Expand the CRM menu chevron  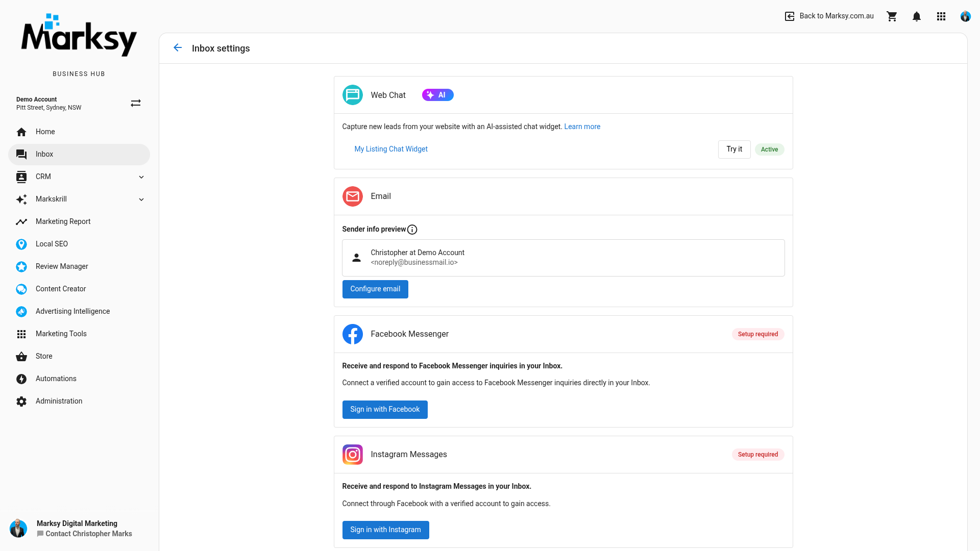pyautogui.click(x=141, y=177)
